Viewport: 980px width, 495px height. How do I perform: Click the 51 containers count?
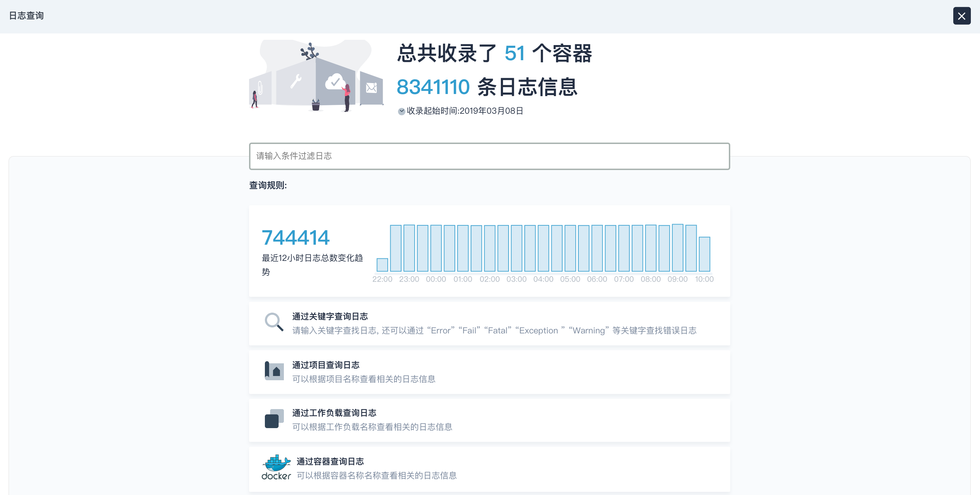click(x=514, y=53)
